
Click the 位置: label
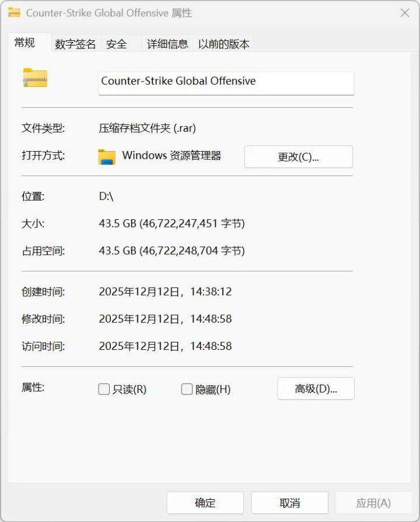point(33,196)
